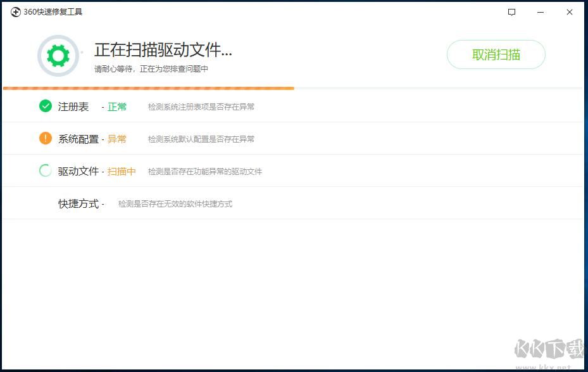Image resolution: width=588 pixels, height=372 pixels.
Task: Click the scanning spinner beside 驱动文件
Action: pyautogui.click(x=45, y=170)
